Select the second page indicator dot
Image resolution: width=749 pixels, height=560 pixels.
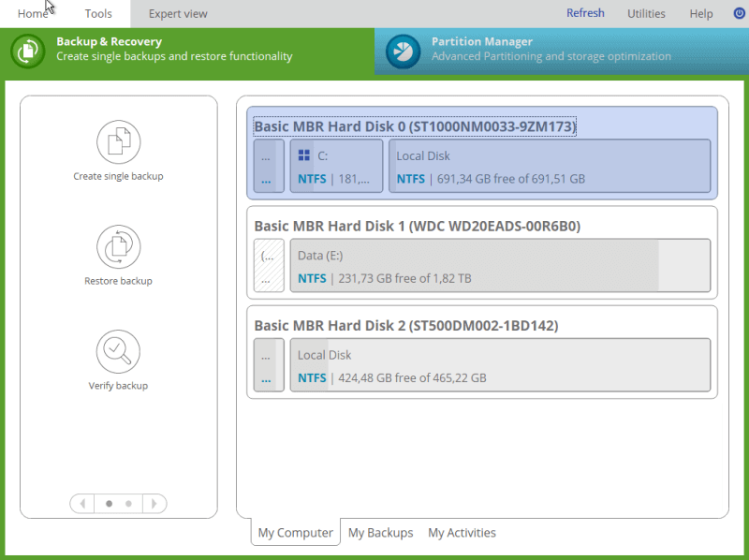pyautogui.click(x=128, y=504)
